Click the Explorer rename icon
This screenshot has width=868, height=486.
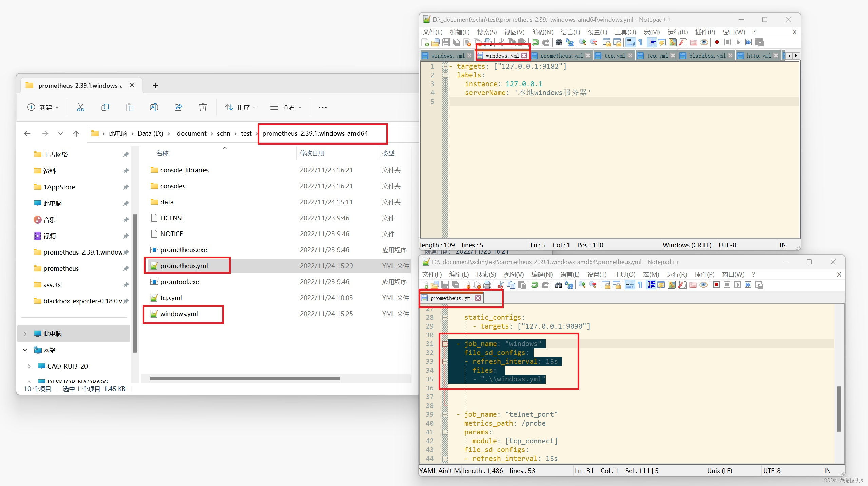tap(154, 107)
